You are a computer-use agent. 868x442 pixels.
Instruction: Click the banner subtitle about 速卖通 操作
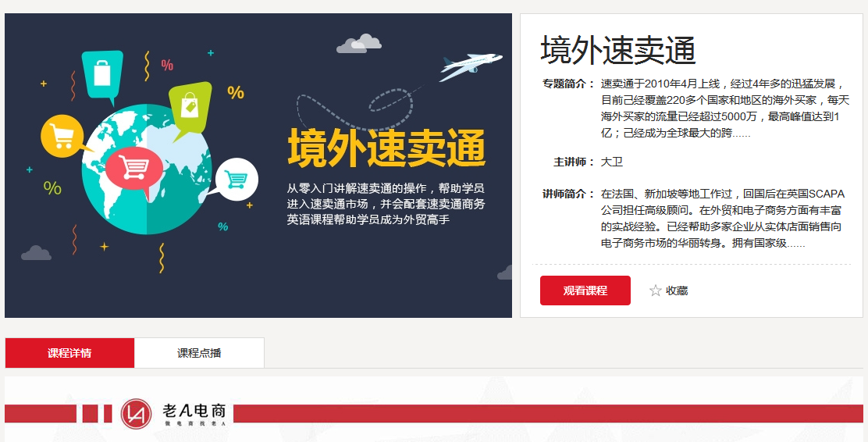pos(386,204)
